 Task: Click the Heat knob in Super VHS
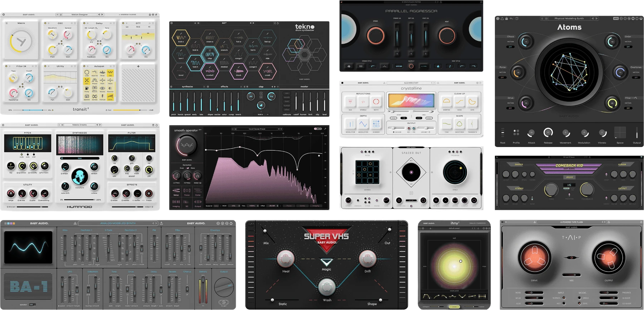click(286, 259)
